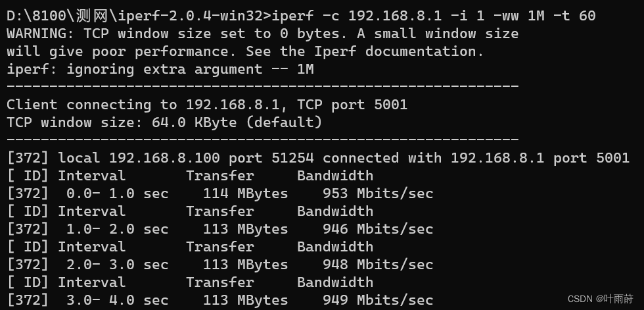
Task: Click the 114 MBytes transfer value
Action: [x=245, y=194]
